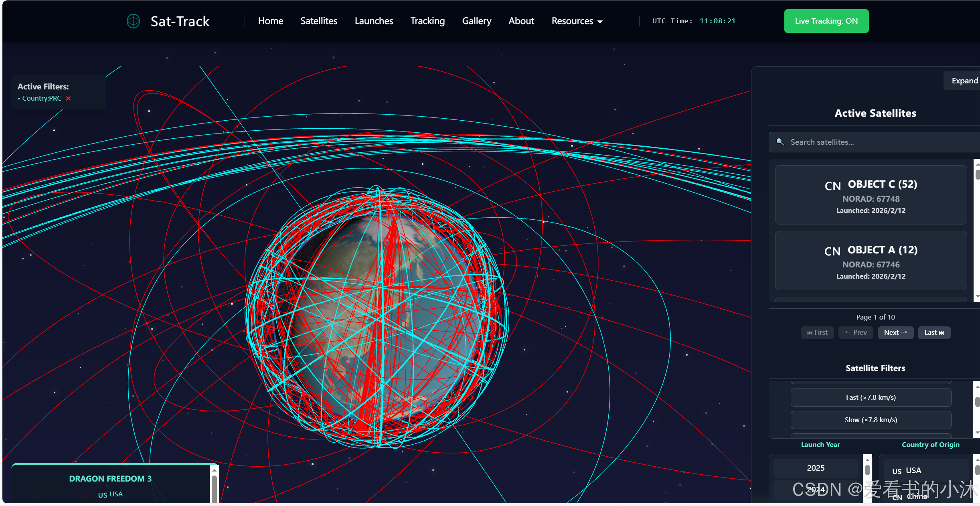Click the Sat-Track brand title

(180, 21)
